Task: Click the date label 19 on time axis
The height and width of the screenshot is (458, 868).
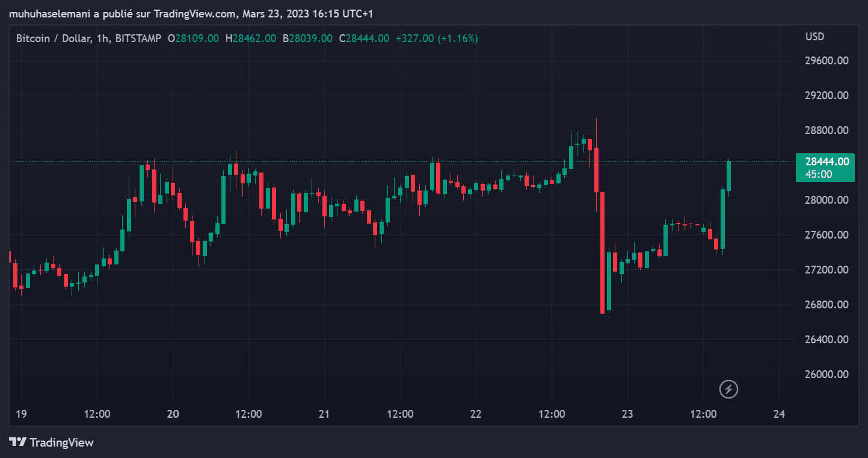Action: coord(21,414)
